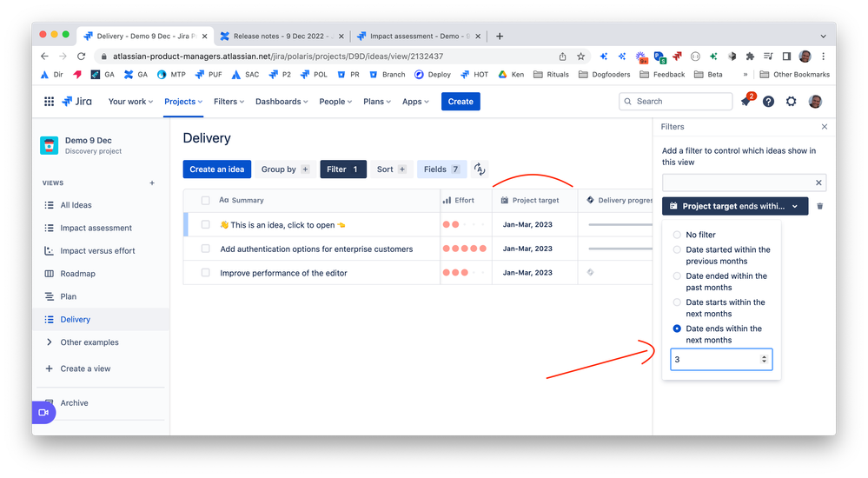Screen dimensions: 868x478
Task: Click the 'Create an idea' button
Action: pos(217,169)
